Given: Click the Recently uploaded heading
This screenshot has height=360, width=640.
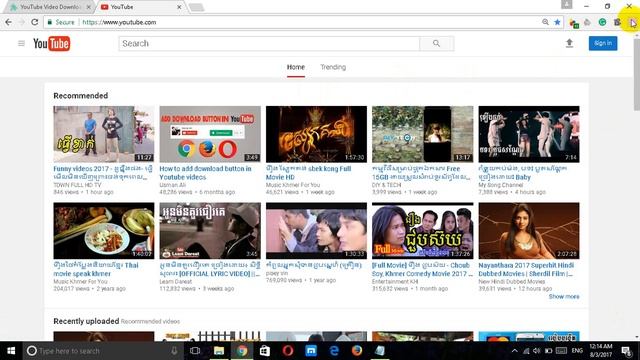Looking at the screenshot, I should [x=86, y=321].
